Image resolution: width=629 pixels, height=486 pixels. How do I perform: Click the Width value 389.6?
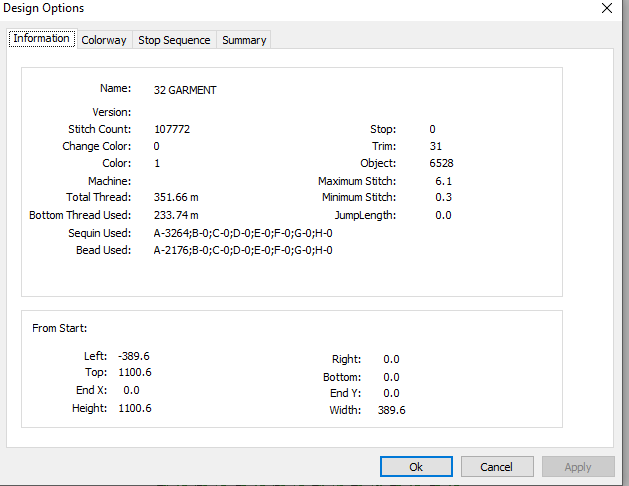tap(392, 410)
